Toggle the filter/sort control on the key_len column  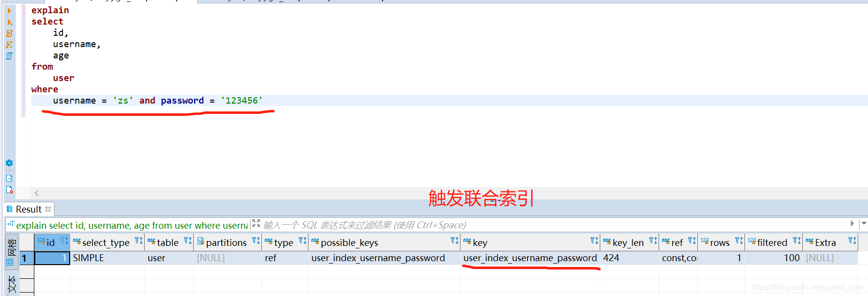pos(653,241)
